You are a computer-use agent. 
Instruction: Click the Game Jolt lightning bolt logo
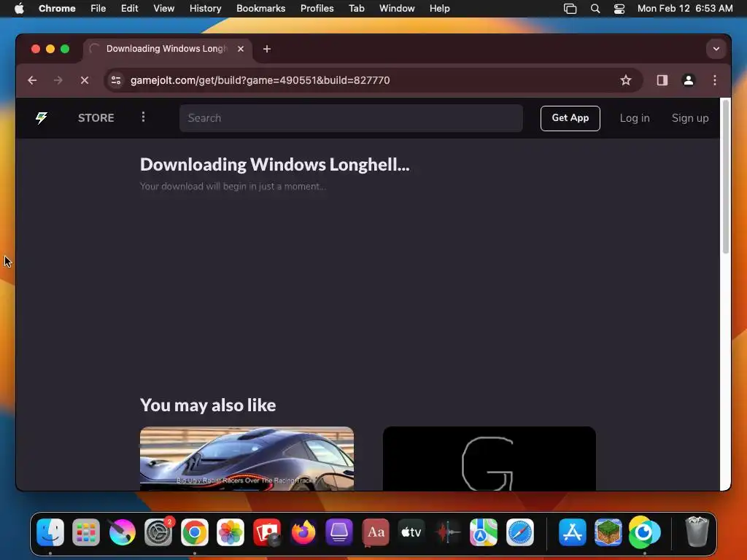click(42, 117)
